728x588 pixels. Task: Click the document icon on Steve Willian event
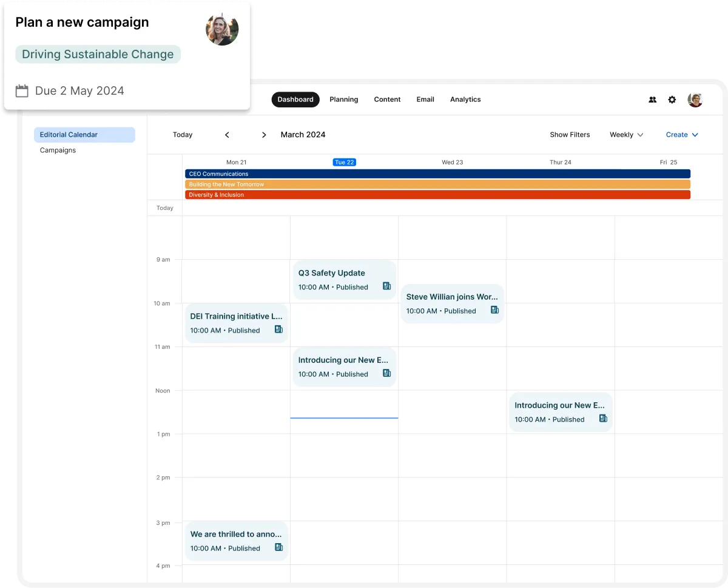click(x=494, y=310)
